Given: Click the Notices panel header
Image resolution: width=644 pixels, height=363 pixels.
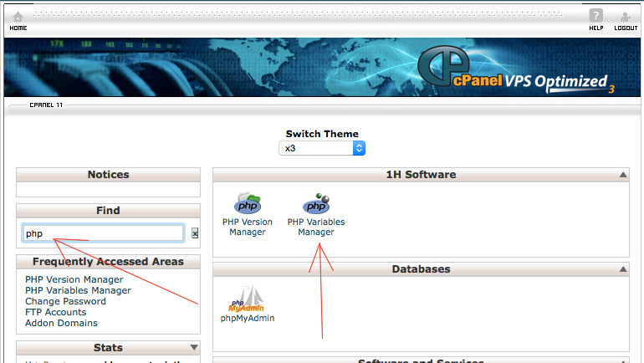Looking at the screenshot, I should (x=109, y=175).
